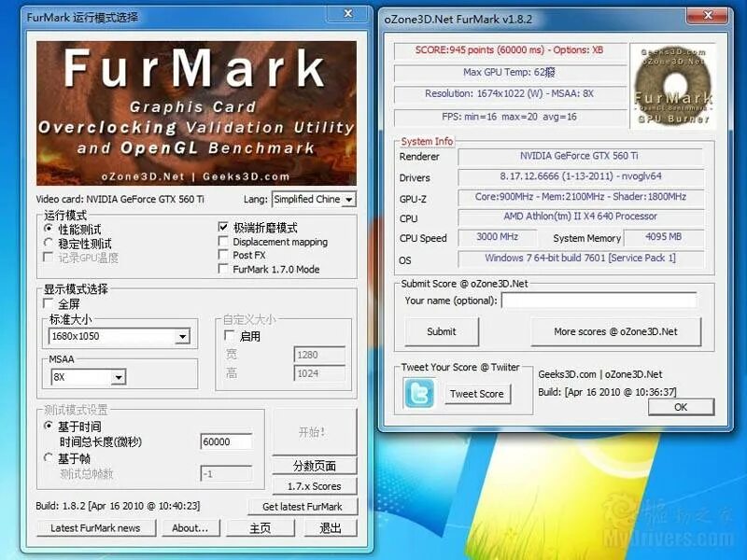Click the Submit score button

(x=442, y=331)
